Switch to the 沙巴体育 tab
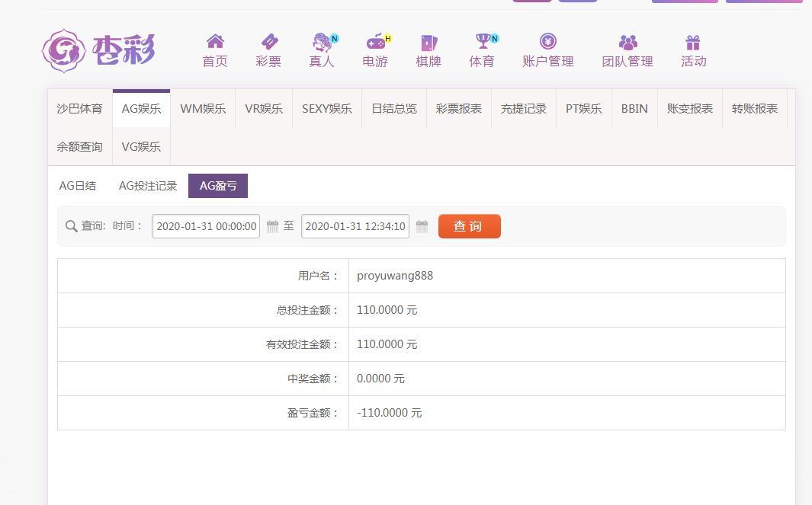The height and width of the screenshot is (505, 812). click(x=79, y=109)
